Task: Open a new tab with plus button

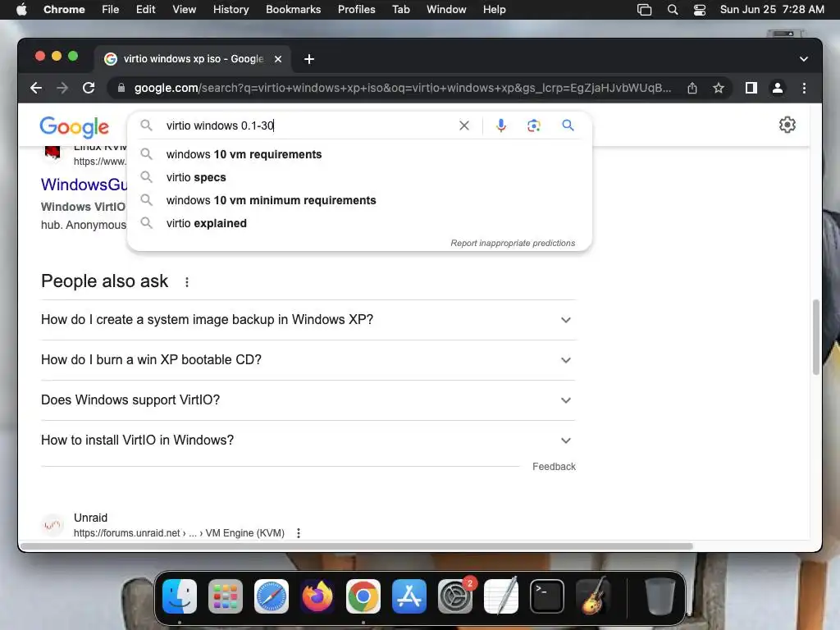Action: coord(309,59)
